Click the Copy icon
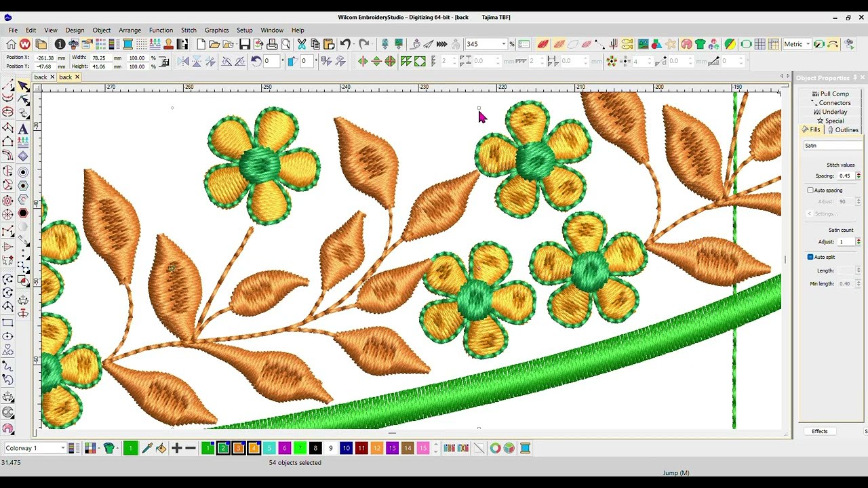The image size is (868, 488). tap(315, 44)
